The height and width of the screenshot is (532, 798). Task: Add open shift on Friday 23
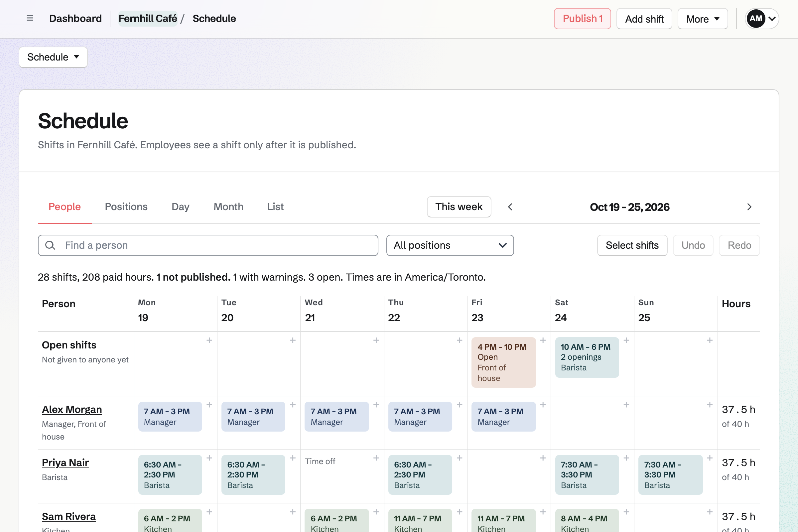point(543,340)
